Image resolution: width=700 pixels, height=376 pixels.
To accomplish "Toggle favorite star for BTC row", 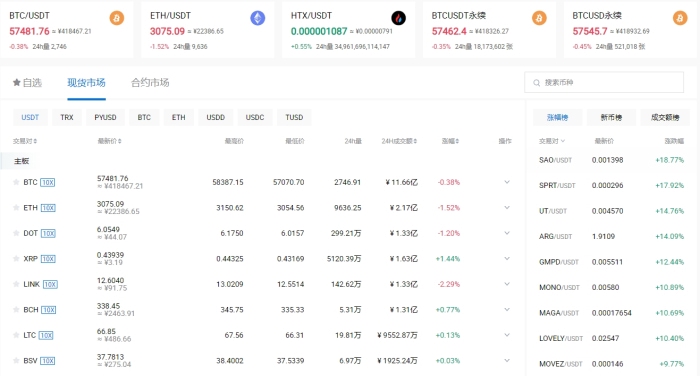I will (16, 182).
